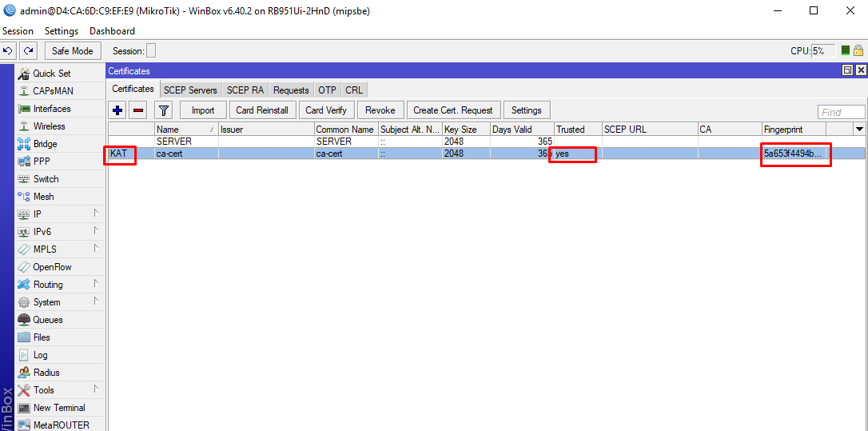The image size is (868, 431).
Task: Click the Revoke button
Action: [380, 110]
